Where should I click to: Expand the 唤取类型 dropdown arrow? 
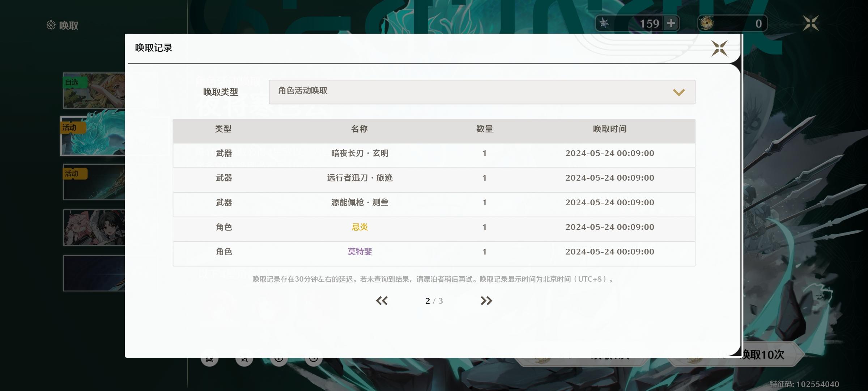[x=678, y=92]
